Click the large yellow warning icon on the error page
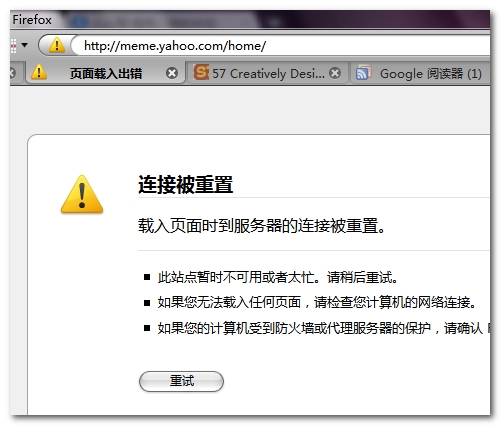The height and width of the screenshot is (426, 501). 82,194
